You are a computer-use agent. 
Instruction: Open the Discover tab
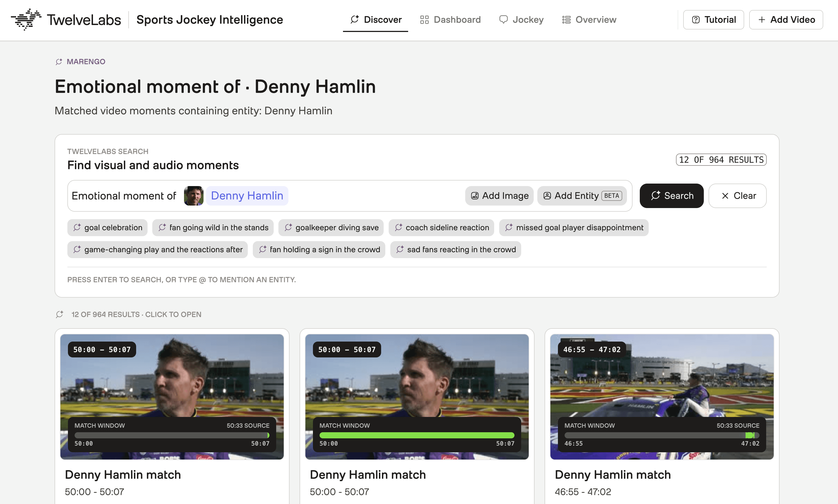click(x=376, y=20)
